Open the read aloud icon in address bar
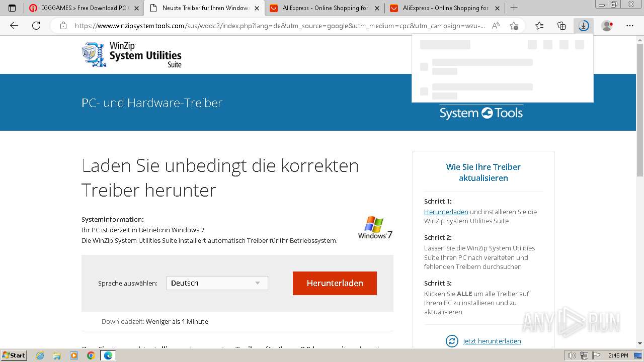The width and height of the screenshot is (644, 362). click(496, 26)
